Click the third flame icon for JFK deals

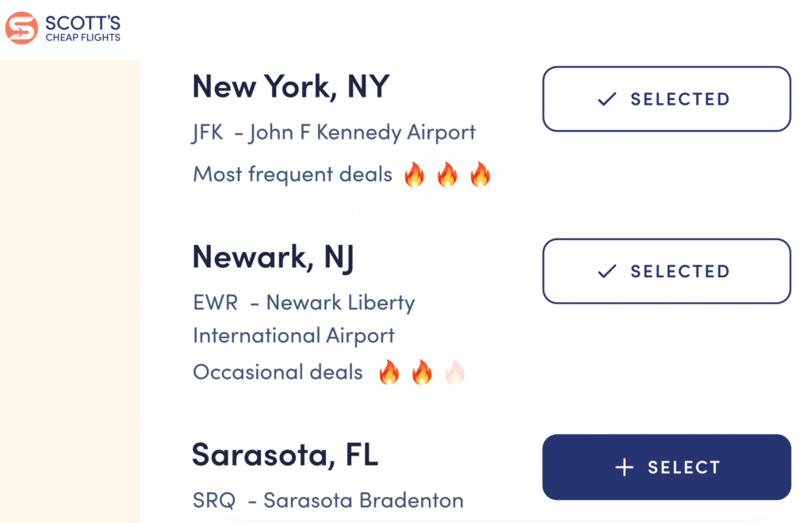(x=480, y=174)
